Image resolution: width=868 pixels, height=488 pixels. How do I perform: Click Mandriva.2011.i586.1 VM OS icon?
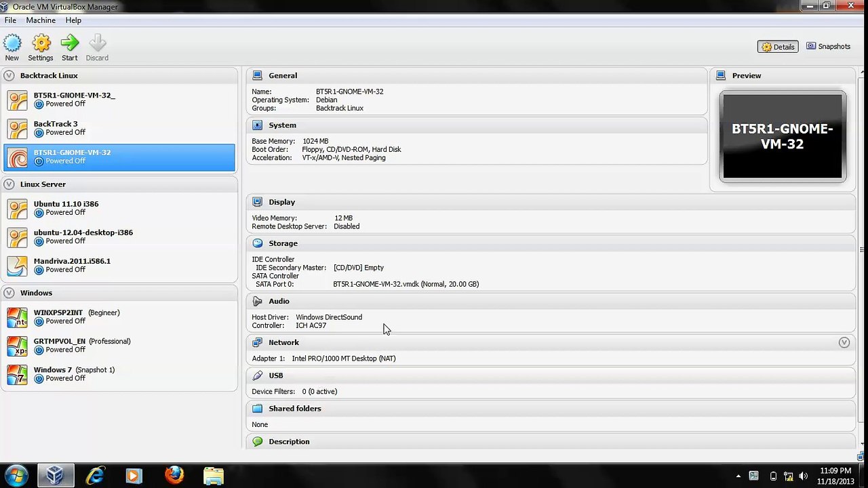point(18,266)
